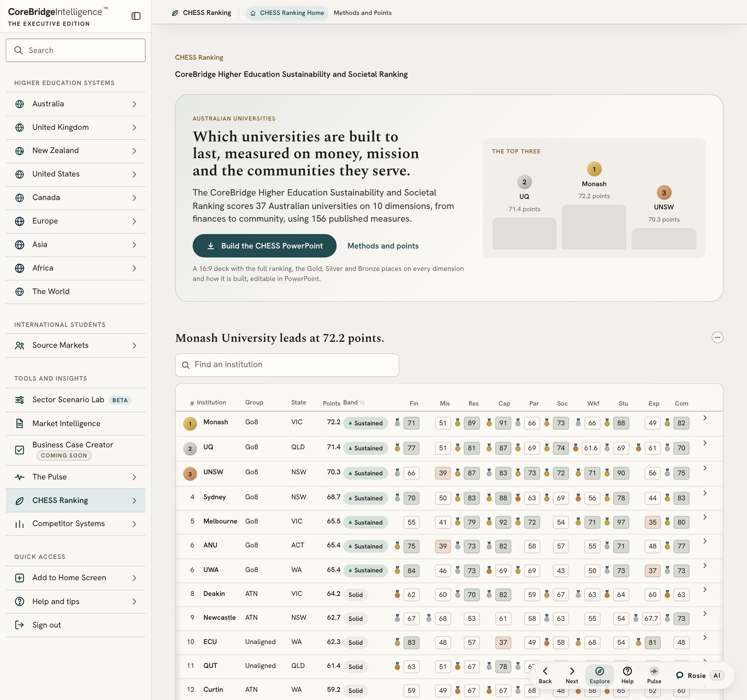747x700 pixels.
Task: Click the Monash gold medal in Top Three
Action: coord(594,169)
